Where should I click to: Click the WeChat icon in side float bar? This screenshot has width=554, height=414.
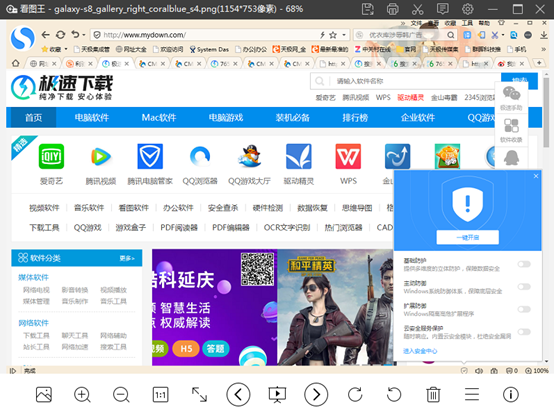point(511,93)
